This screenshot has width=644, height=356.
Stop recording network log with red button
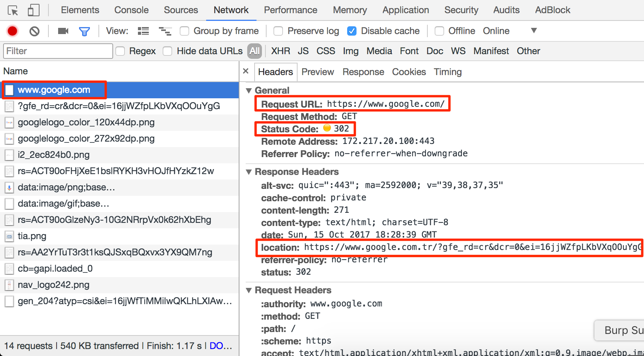coord(12,31)
